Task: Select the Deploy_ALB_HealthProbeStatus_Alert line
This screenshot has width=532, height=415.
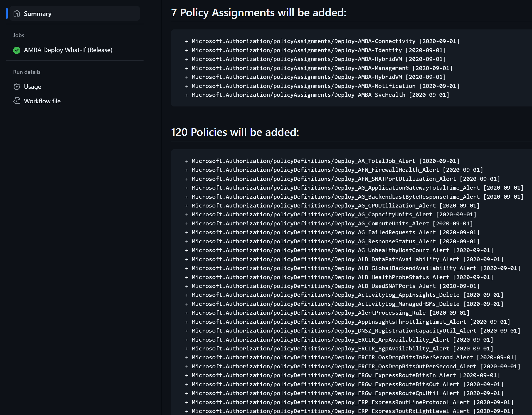Action: pyautogui.click(x=339, y=277)
